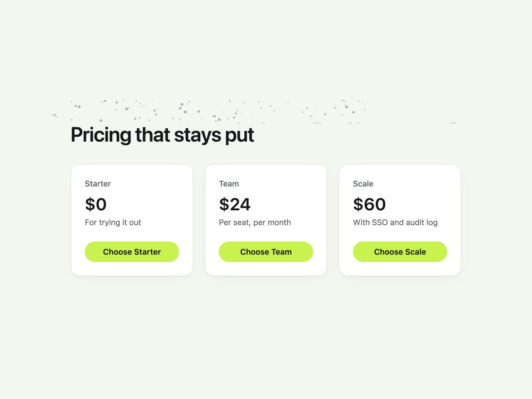Select the Choose Team button
532x399 pixels.
(266, 252)
